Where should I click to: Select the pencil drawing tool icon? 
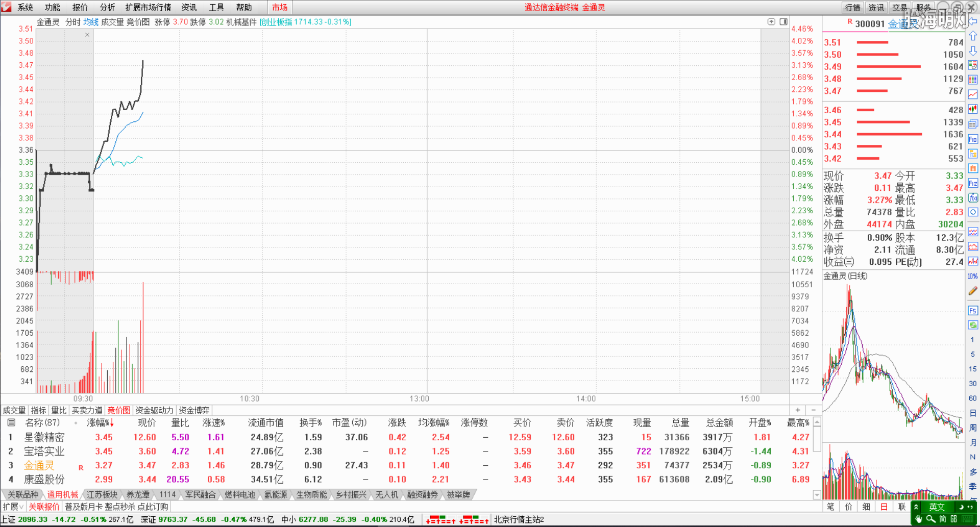(x=973, y=291)
